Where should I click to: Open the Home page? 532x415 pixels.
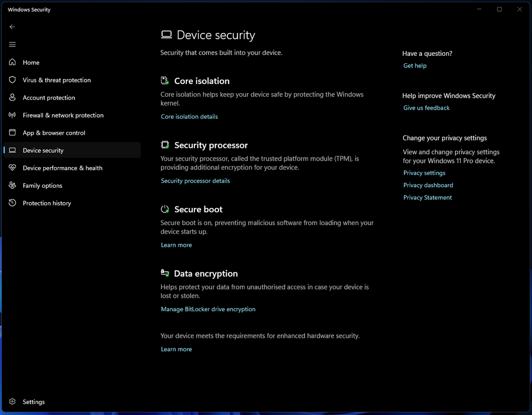(72, 62)
